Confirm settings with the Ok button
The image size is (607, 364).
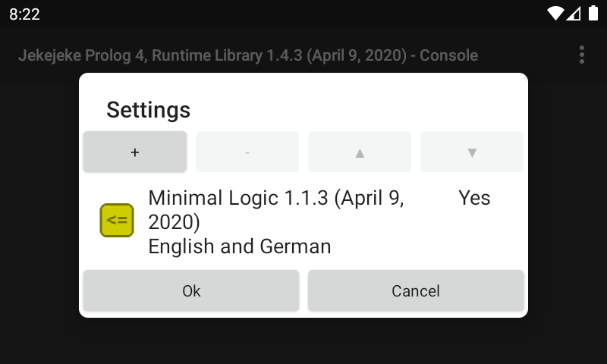tap(191, 290)
